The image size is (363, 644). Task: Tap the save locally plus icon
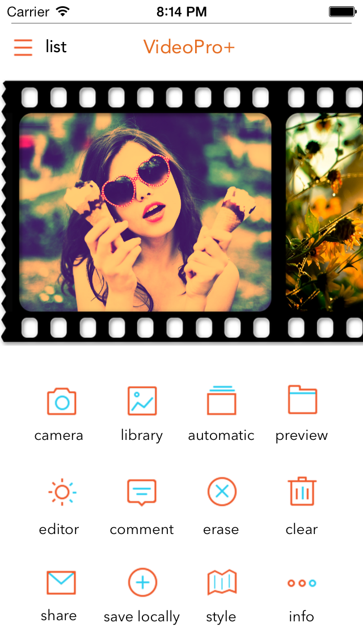click(143, 582)
